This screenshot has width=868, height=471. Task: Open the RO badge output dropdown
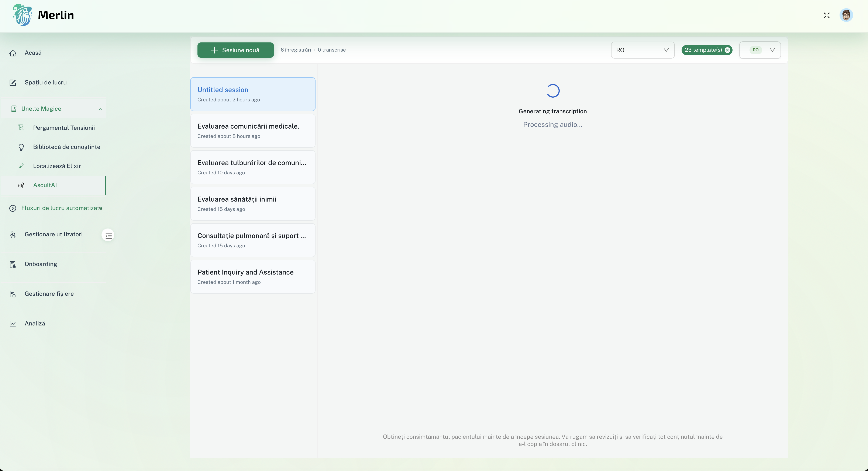760,50
